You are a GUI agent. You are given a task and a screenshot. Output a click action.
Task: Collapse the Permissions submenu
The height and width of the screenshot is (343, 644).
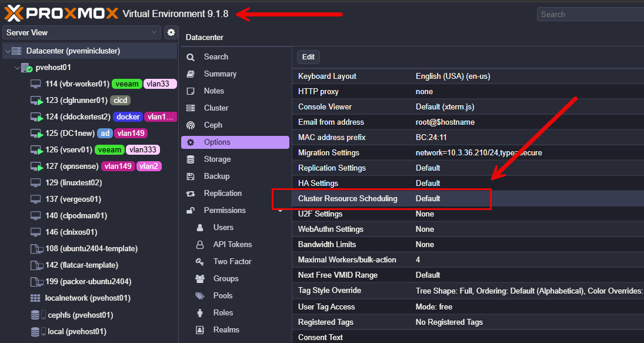point(280,211)
